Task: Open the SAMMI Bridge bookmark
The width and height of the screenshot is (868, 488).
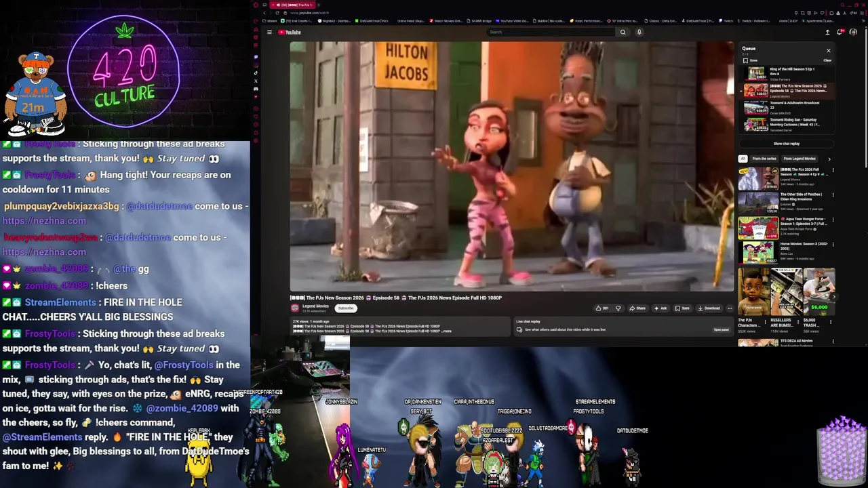Action: (479, 21)
